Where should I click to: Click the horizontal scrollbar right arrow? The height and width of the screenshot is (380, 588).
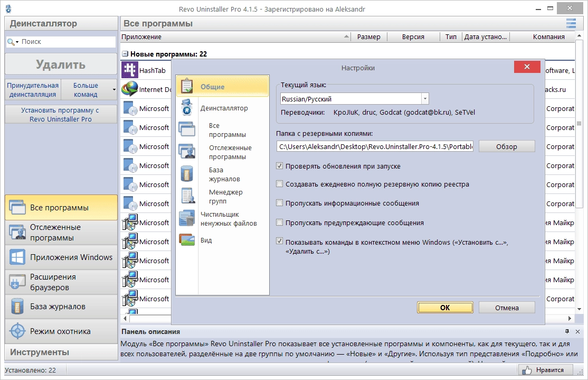pos(570,318)
